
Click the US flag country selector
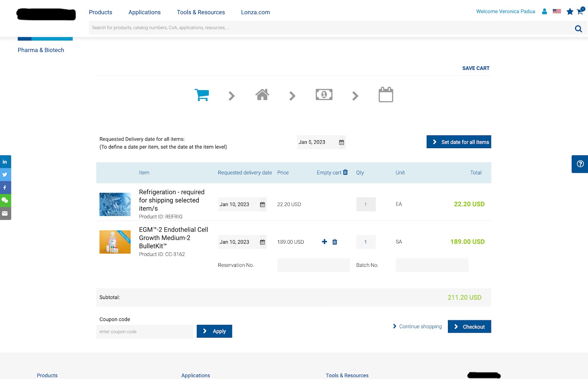557,11
